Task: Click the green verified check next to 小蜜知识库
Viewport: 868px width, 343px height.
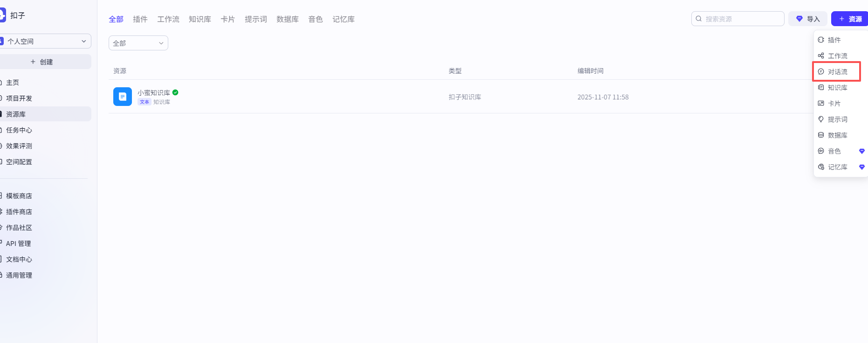Action: 175,92
